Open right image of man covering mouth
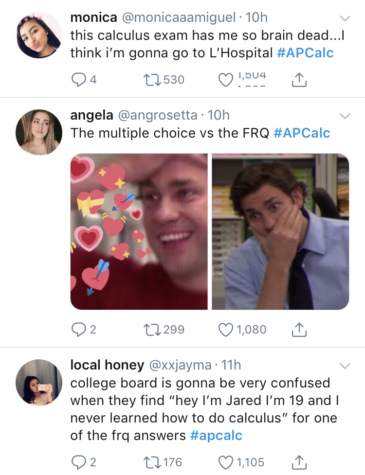Screen dimensions: 365x475 point(281,231)
